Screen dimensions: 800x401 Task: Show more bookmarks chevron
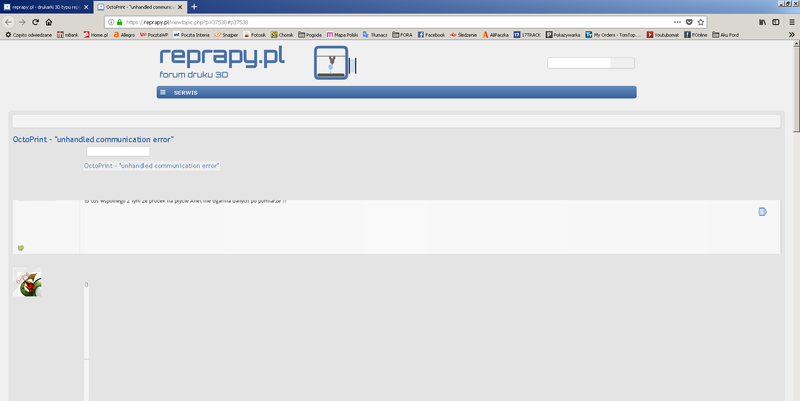pos(791,35)
